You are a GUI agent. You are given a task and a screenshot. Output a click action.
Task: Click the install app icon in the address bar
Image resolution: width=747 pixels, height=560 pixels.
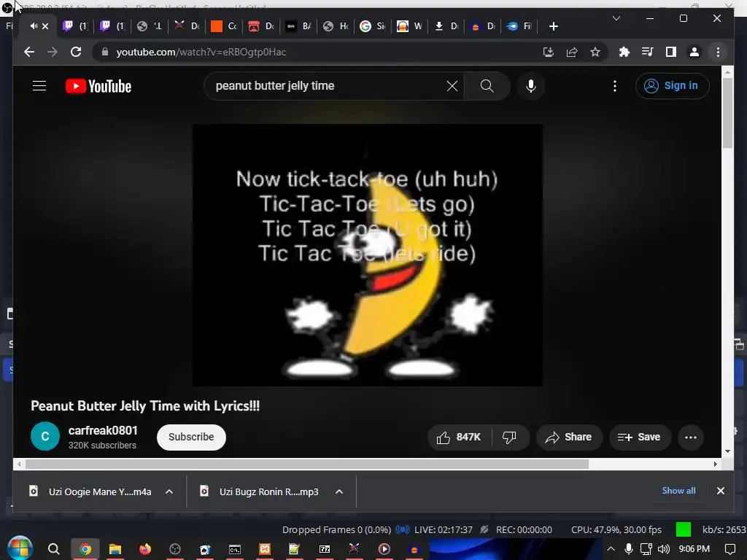click(549, 52)
